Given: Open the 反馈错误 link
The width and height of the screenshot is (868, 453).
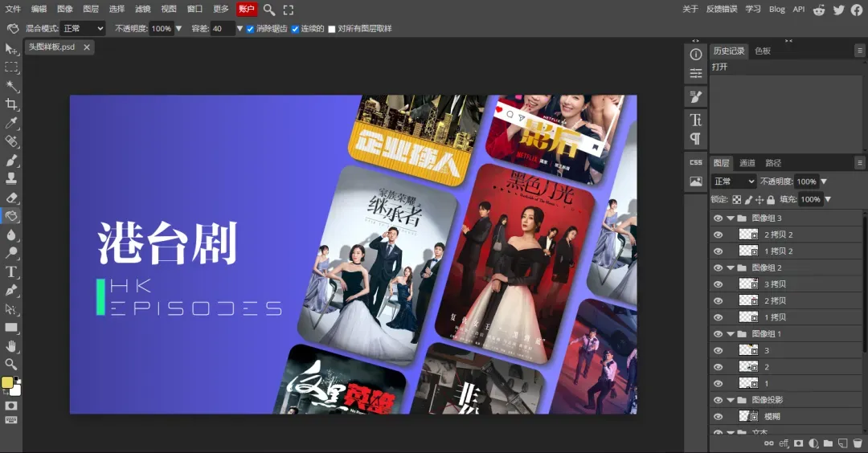Looking at the screenshot, I should (x=722, y=9).
